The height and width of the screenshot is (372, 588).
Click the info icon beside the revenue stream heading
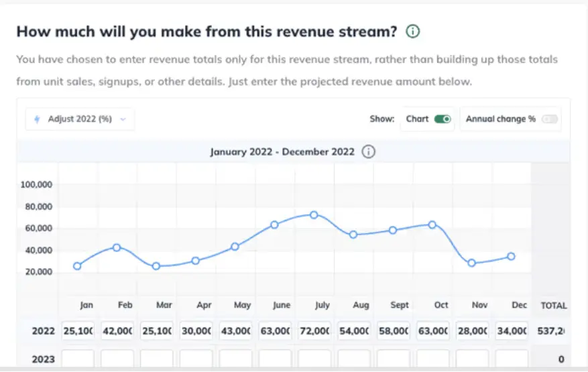[414, 32]
